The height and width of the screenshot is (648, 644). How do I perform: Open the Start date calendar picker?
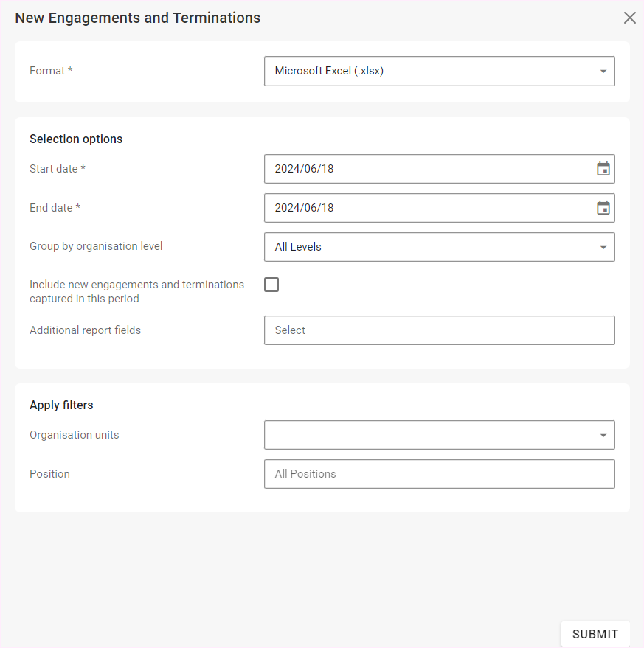pyautogui.click(x=603, y=169)
